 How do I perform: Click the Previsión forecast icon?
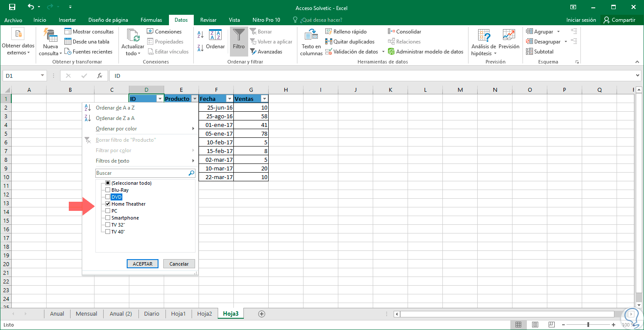pos(509,35)
